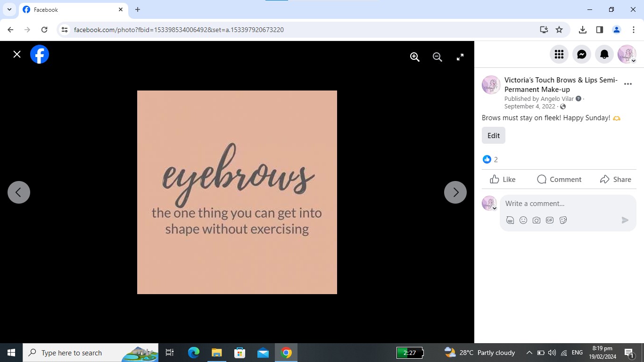Launch Microsoft Edge from taskbar

tap(194, 353)
